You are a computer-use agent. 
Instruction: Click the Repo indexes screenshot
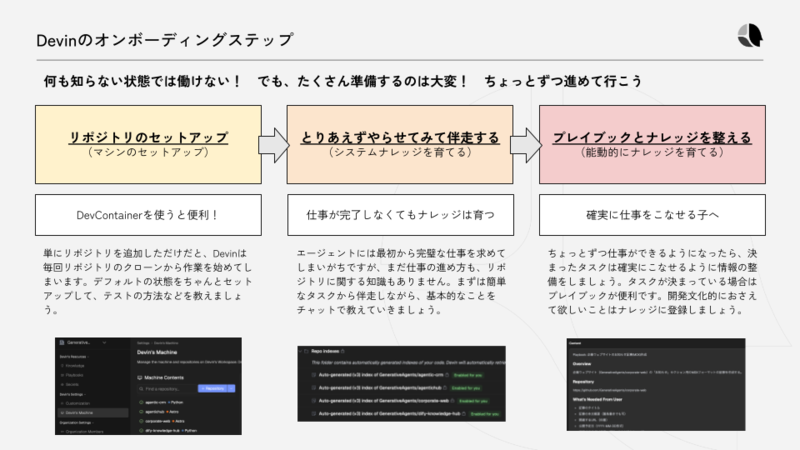(x=402, y=384)
